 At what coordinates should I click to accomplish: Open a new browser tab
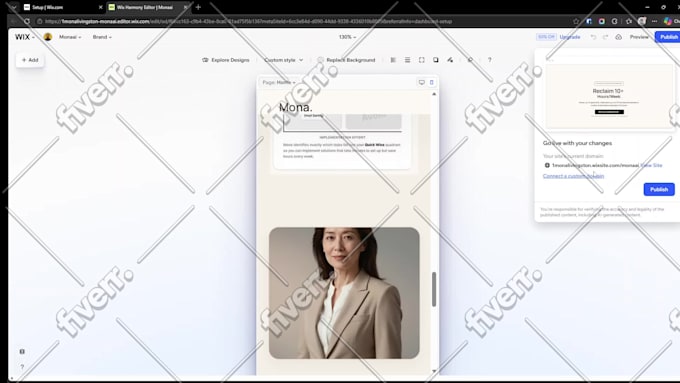coord(198,7)
